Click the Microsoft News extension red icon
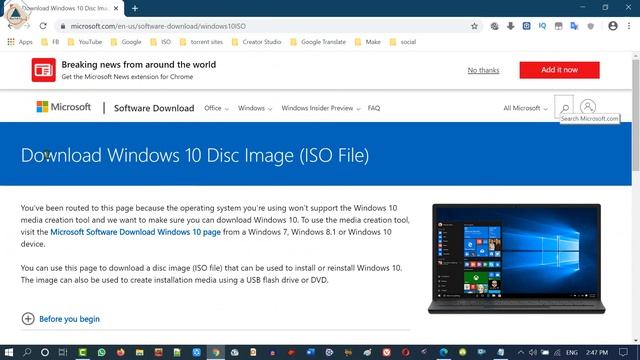640x360 pixels. tap(44, 70)
